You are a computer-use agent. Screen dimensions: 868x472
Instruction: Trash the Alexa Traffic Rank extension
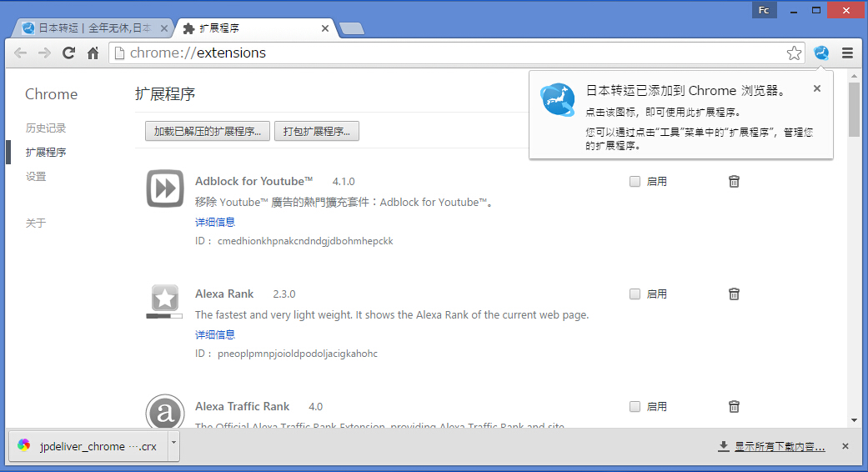(734, 406)
